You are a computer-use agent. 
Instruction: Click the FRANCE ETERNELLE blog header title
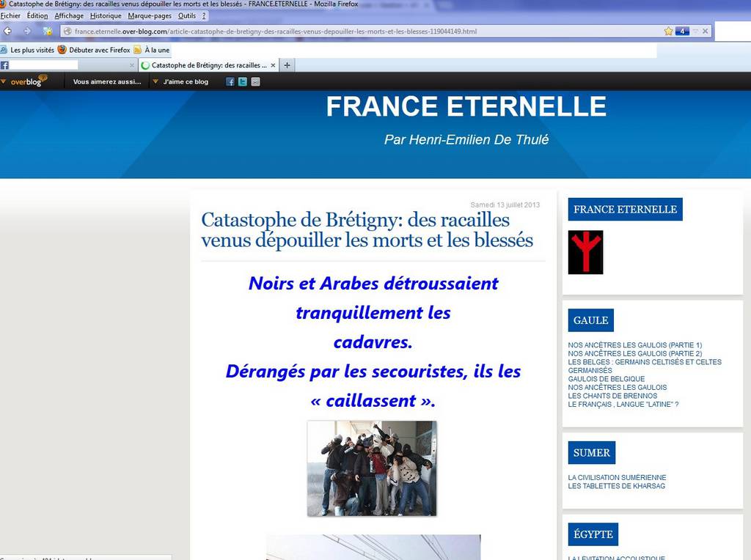tap(466, 106)
